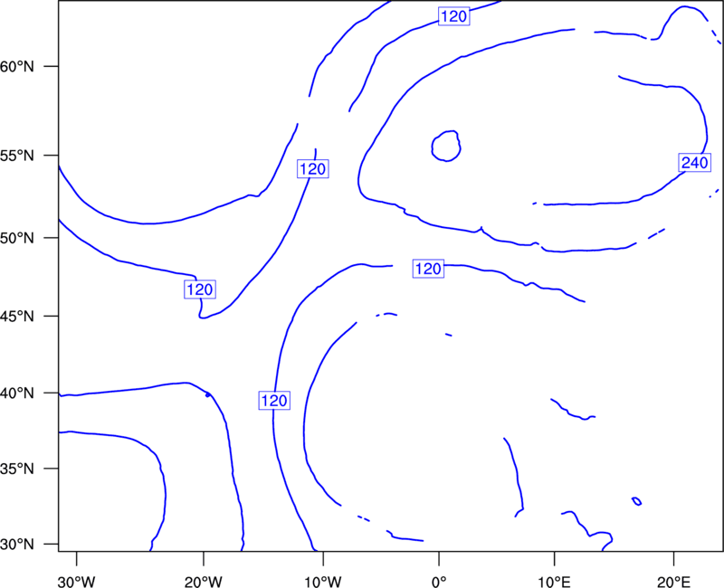Click the 20°E longitude axis label
This screenshot has height=588, width=724.
(x=673, y=582)
